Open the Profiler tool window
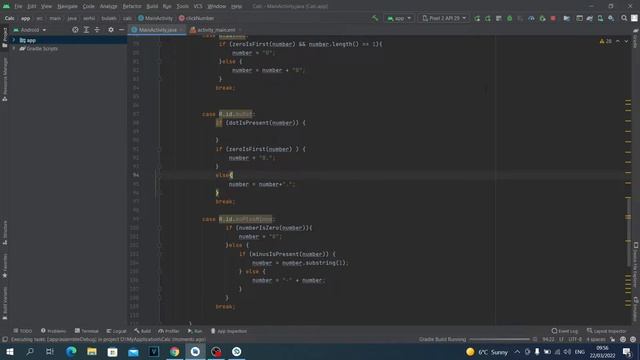Image resolution: width=640 pixels, height=360 pixels. (x=169, y=331)
